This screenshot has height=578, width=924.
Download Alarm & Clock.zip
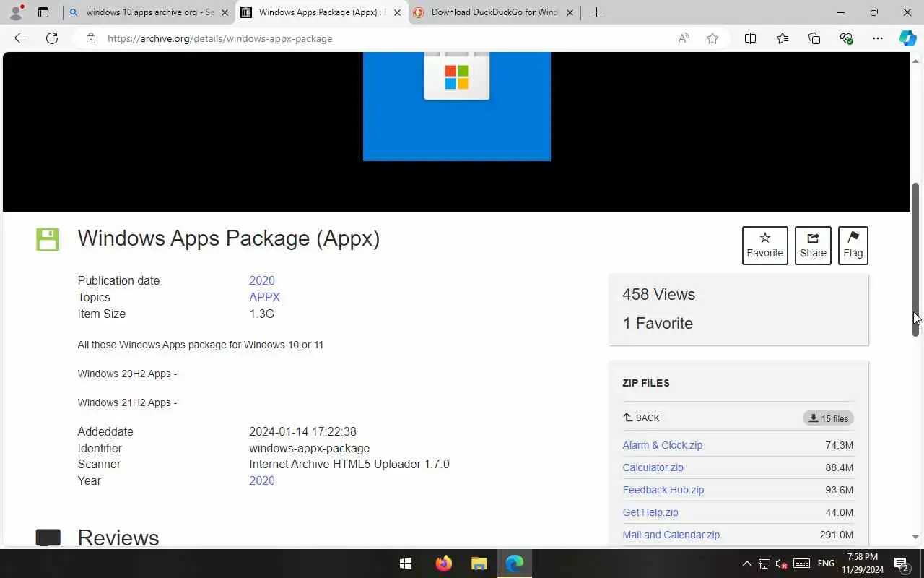[662, 445]
